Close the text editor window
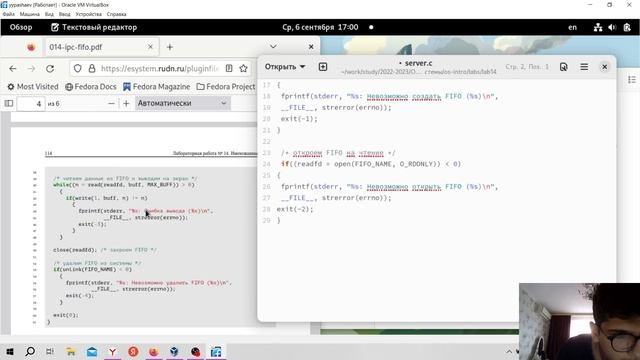 (604, 67)
